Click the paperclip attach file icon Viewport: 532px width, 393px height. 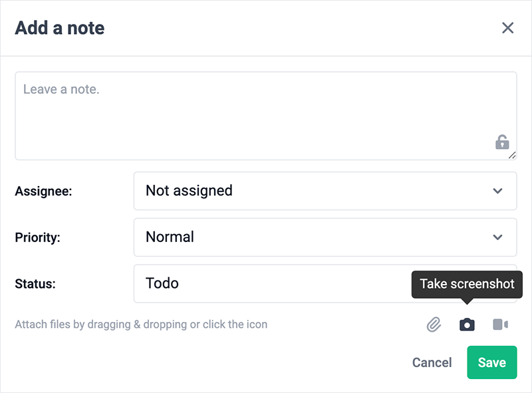tap(434, 325)
